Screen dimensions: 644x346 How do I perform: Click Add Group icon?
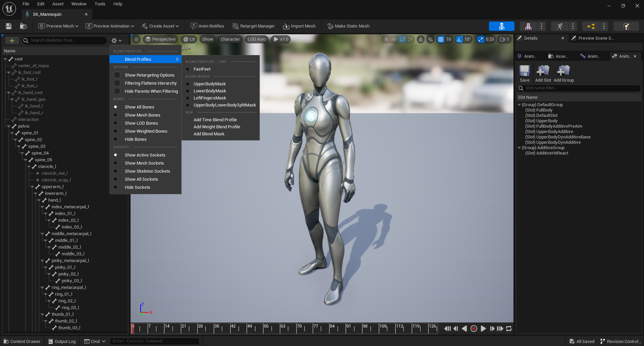(564, 74)
